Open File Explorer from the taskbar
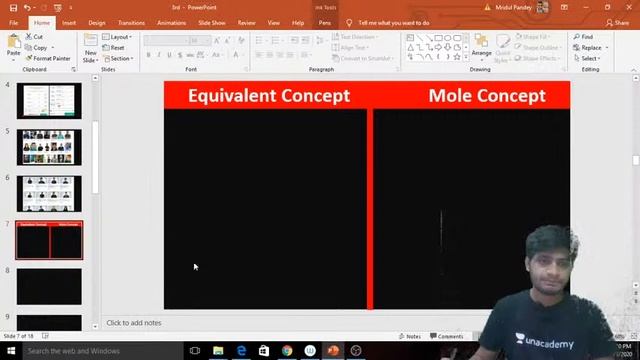This screenshot has width=640, height=360. [218, 351]
